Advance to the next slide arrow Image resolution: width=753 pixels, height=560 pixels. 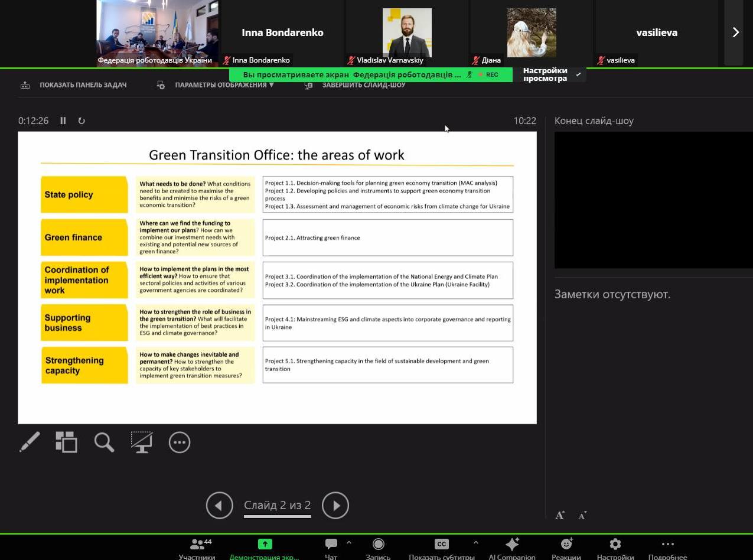[x=335, y=506]
